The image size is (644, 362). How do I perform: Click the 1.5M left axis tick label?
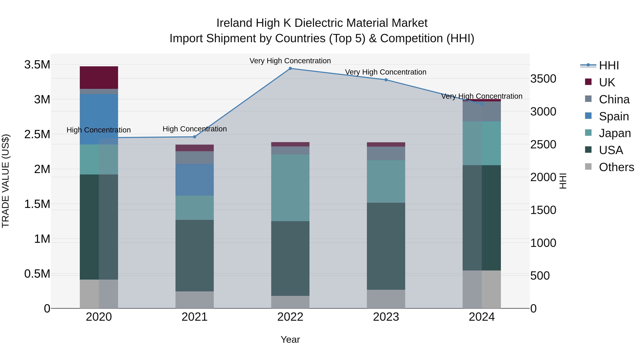coord(37,204)
